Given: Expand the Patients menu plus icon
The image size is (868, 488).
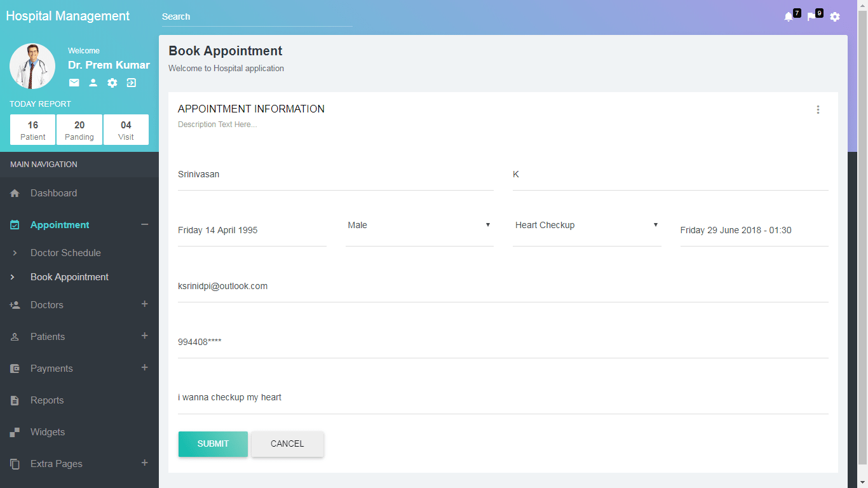Looking at the screenshot, I should coord(145,335).
